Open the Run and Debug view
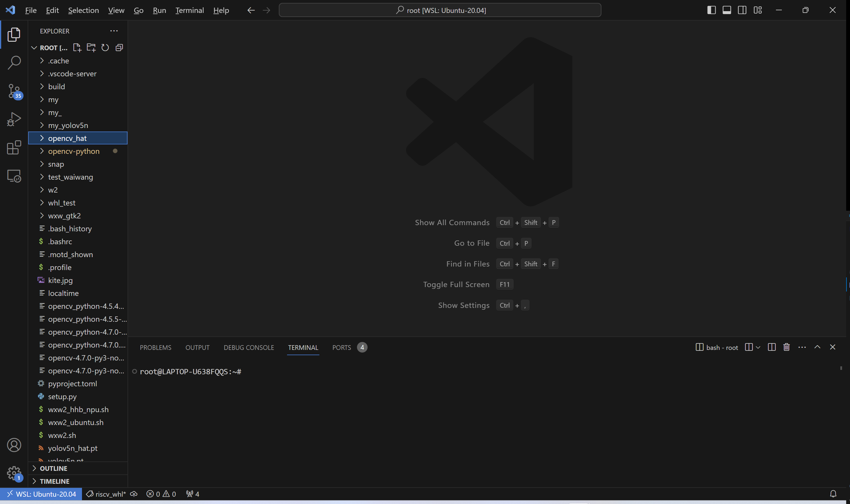Image resolution: width=850 pixels, height=504 pixels. [x=14, y=119]
